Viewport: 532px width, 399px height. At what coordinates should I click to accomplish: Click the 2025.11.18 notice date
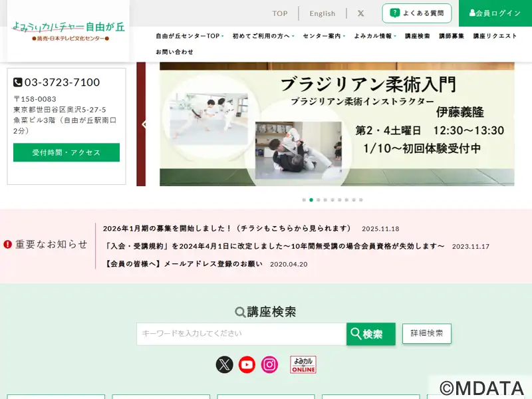click(x=380, y=229)
